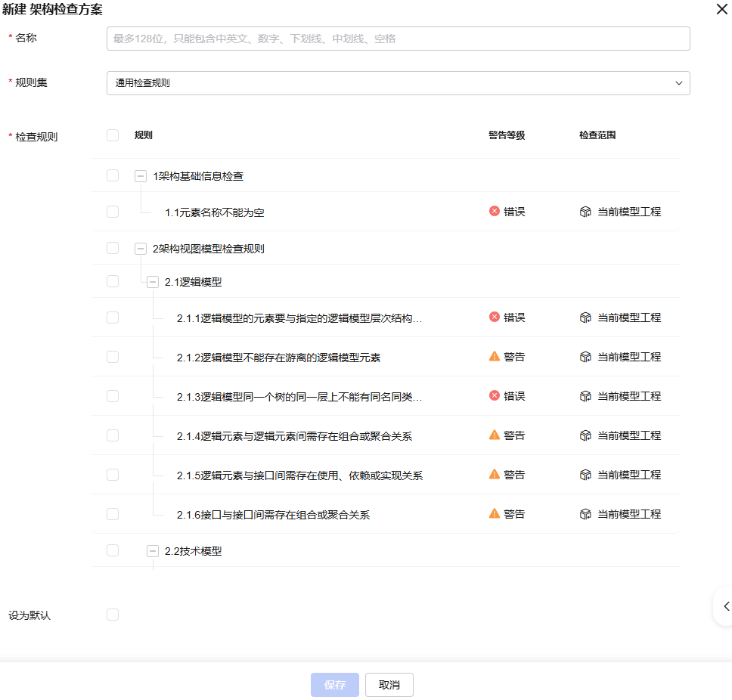
Task: Click the 保存 button
Action: (334, 684)
